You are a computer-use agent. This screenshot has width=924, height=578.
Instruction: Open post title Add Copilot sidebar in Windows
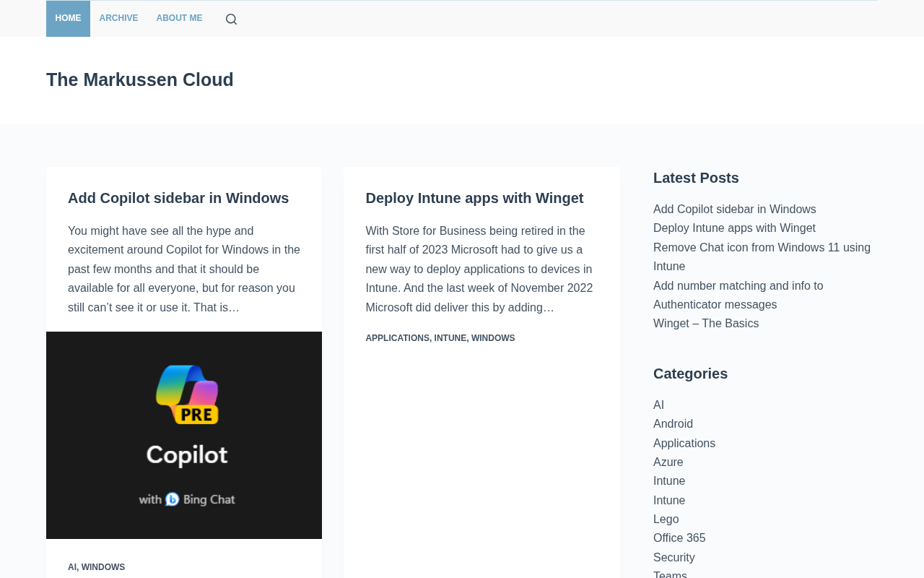point(178,198)
